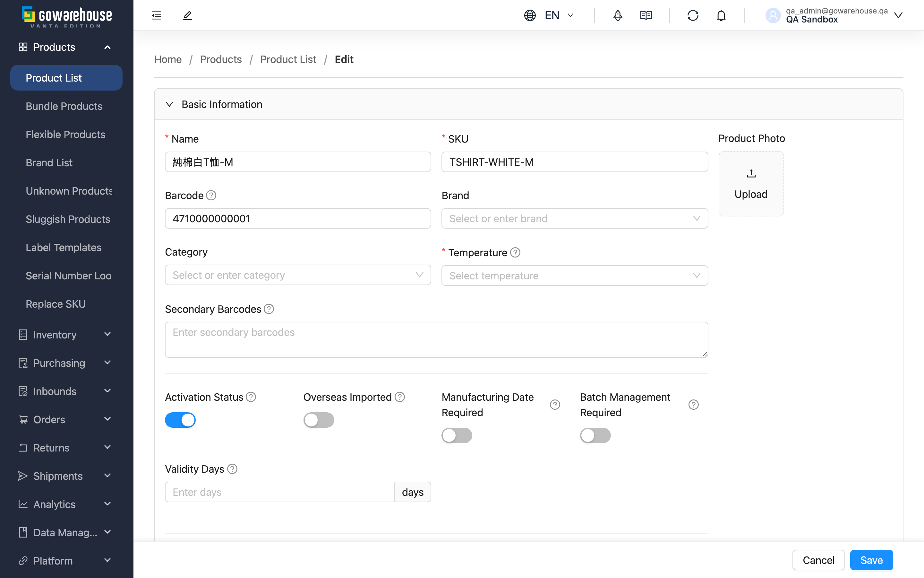Open the QA Sandbox account dropdown arrow
924x578 pixels.
point(898,15)
